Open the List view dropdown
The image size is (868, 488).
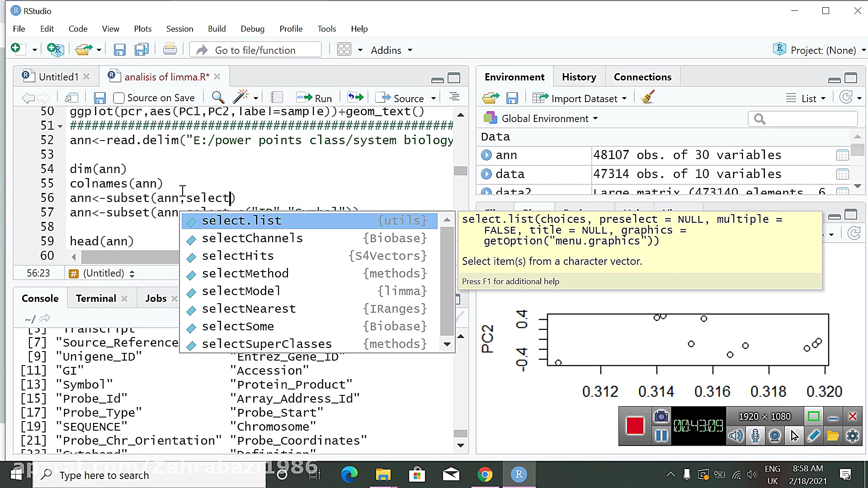[806, 98]
